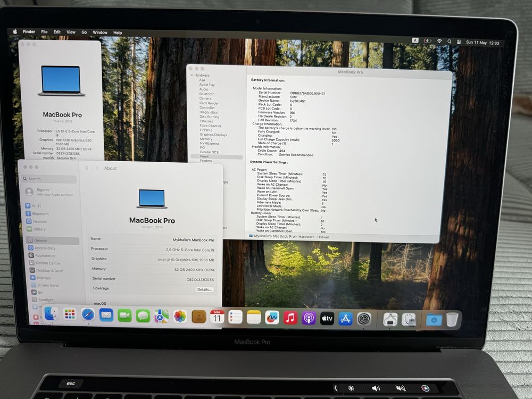Screen dimensions: 532x399
Task: Select Bluetooth in System Information sidebar
Action: point(206,94)
